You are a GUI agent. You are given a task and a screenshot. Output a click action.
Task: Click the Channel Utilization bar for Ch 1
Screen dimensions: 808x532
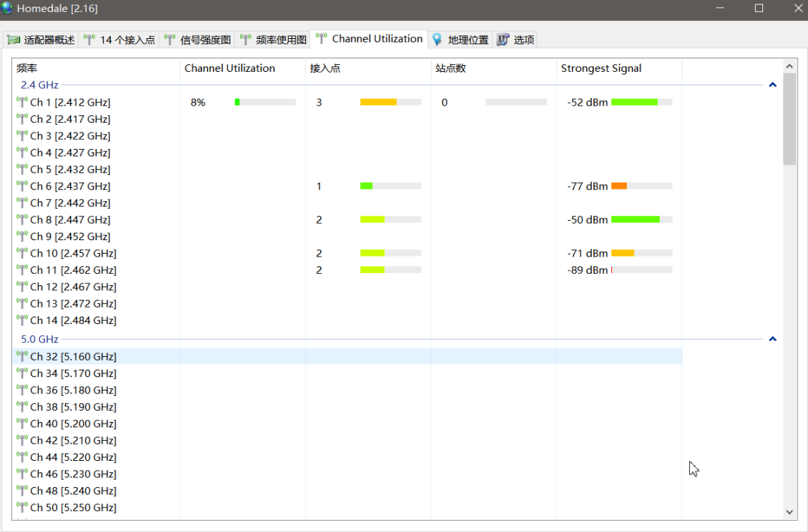266,102
